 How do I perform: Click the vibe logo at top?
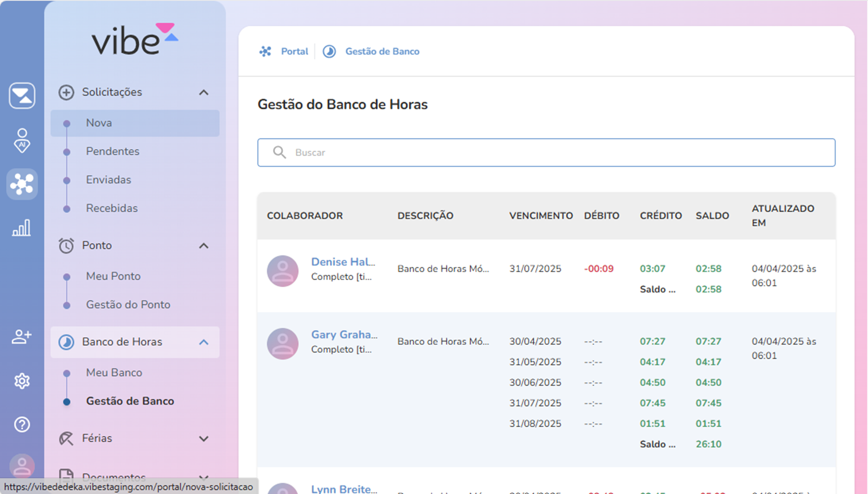click(134, 39)
